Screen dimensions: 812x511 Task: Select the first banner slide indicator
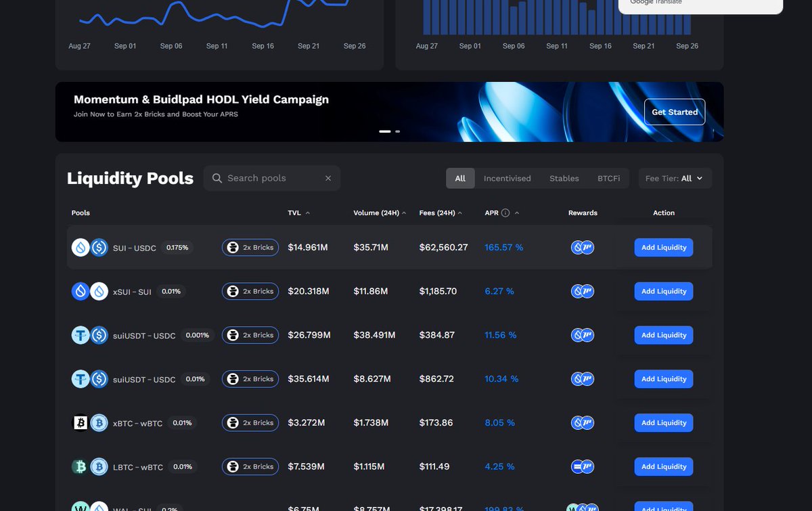click(x=385, y=131)
